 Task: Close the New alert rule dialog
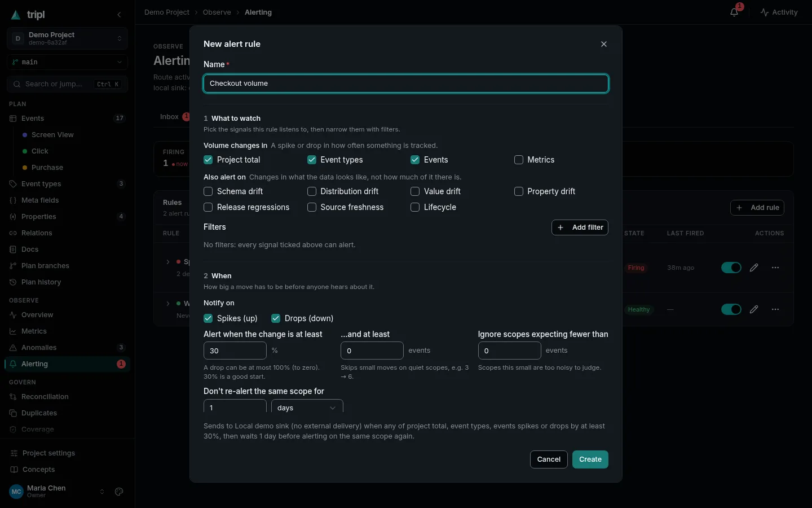[x=604, y=44]
